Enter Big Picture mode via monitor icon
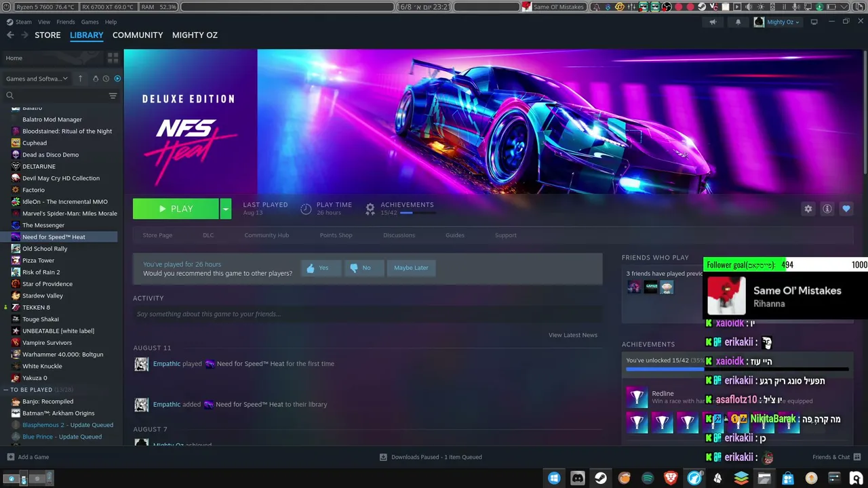This screenshot has height=488, width=868. click(x=814, y=22)
